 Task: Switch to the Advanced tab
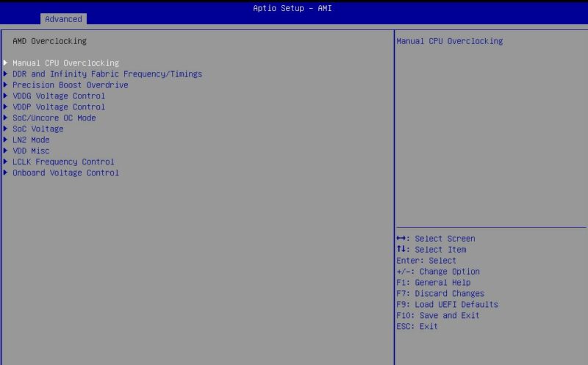[x=63, y=19]
